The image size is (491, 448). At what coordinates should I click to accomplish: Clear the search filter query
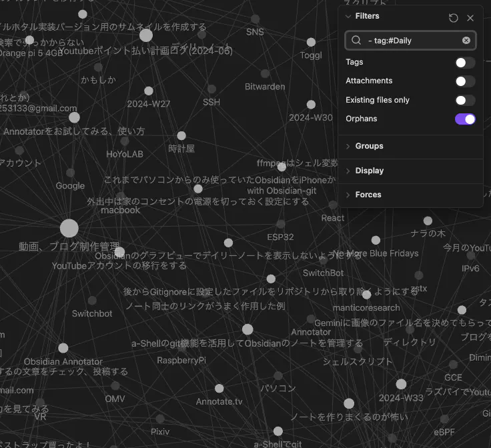(466, 41)
